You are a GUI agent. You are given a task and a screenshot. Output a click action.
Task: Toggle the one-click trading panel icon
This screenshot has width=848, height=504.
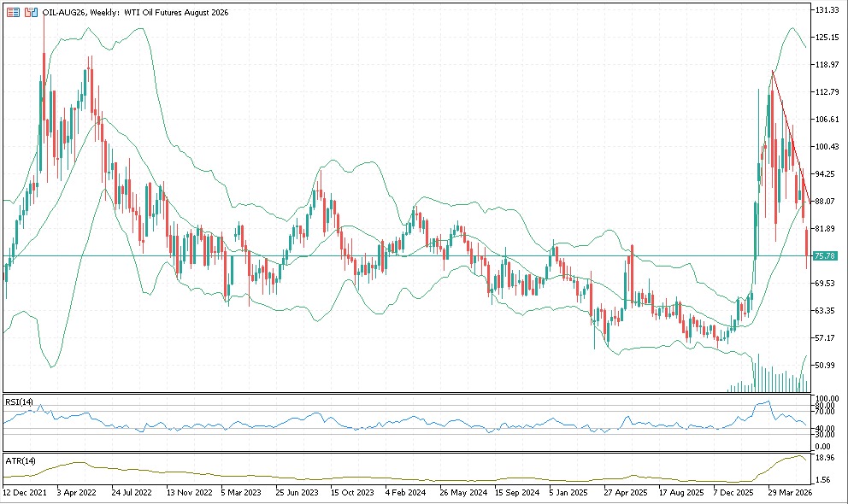32,12
